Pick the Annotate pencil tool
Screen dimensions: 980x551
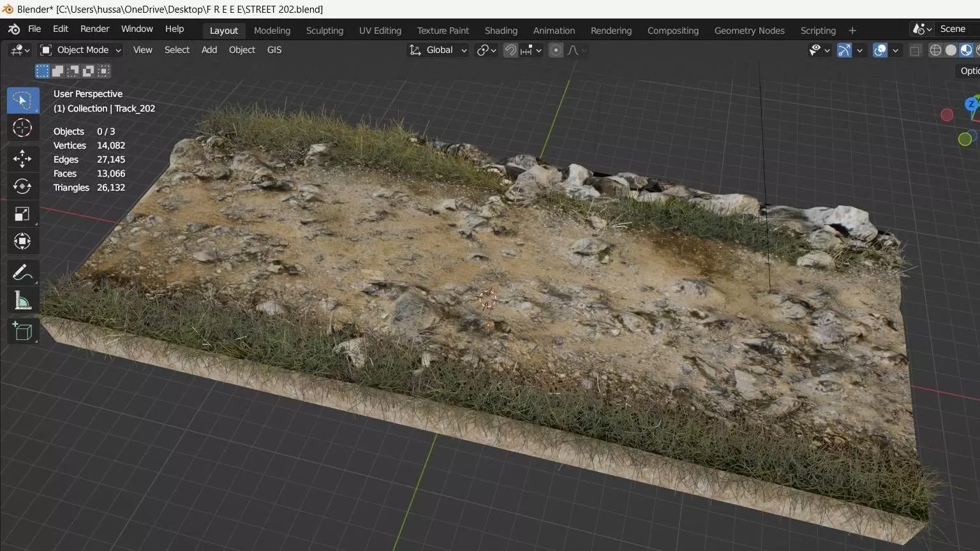point(22,273)
